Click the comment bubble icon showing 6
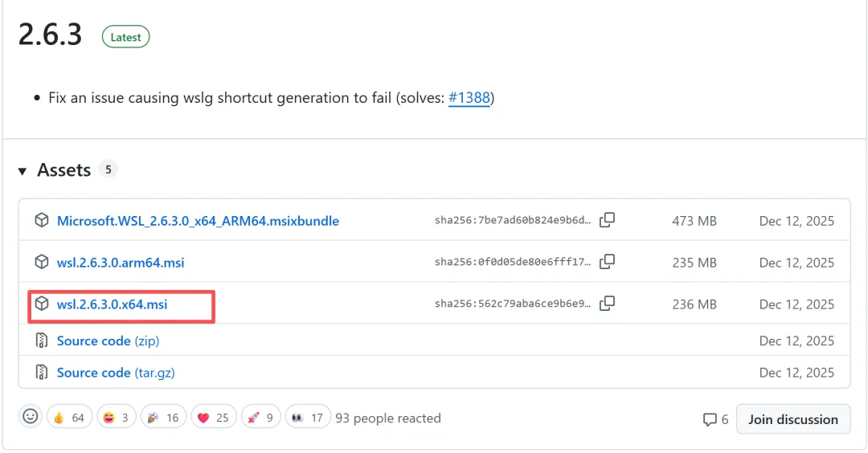 [710, 419]
